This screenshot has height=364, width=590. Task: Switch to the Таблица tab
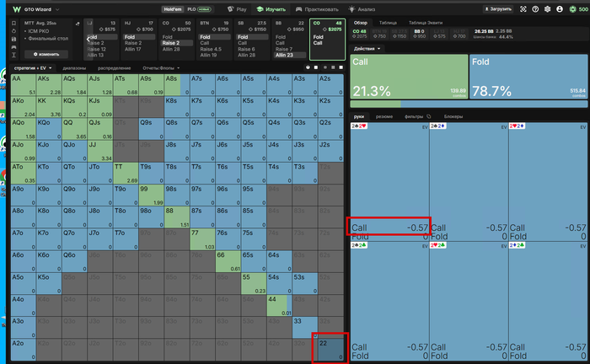388,23
